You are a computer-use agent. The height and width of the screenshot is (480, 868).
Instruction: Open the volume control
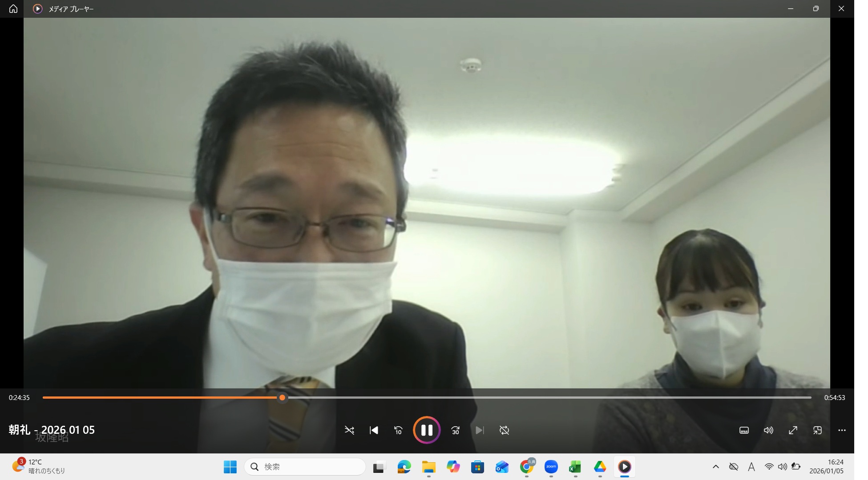coord(768,430)
